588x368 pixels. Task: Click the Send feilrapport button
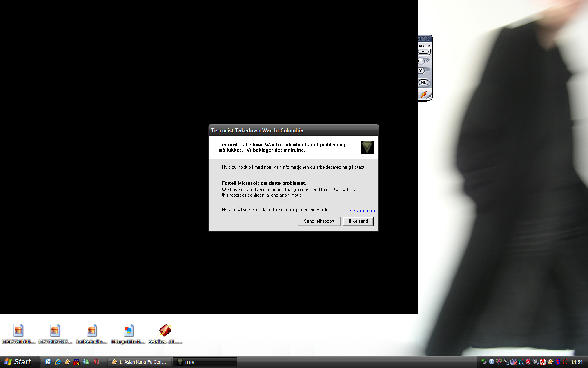tap(319, 221)
